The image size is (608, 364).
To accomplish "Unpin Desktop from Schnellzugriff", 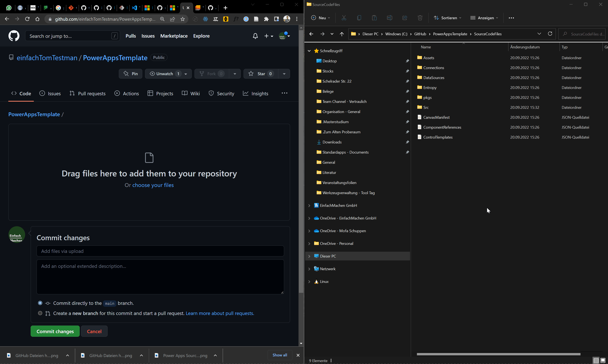I will pos(407,61).
